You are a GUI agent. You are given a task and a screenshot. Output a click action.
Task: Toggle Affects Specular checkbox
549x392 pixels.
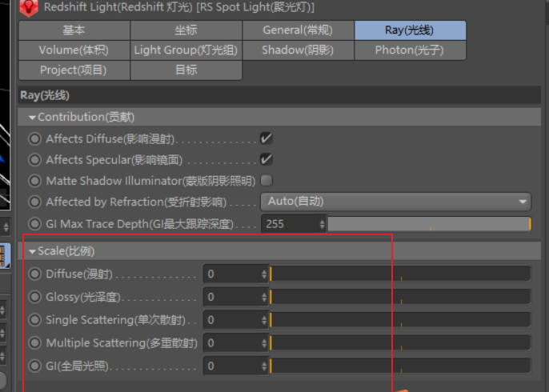(x=266, y=159)
